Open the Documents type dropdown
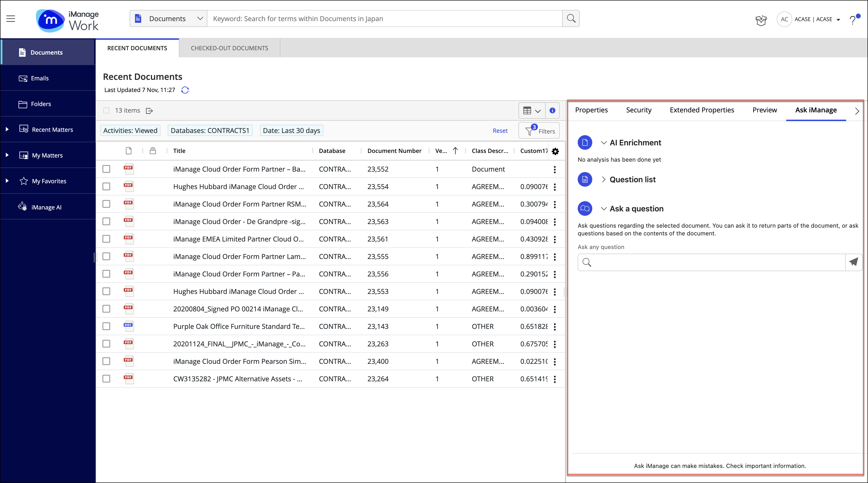868x483 pixels. [168, 18]
